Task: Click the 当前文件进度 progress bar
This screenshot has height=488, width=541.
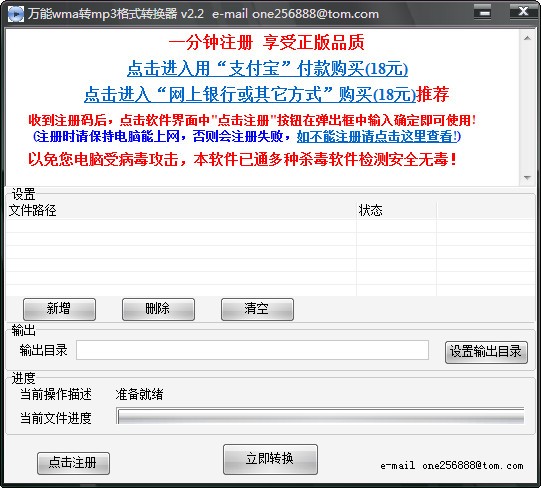Action: coord(321,416)
